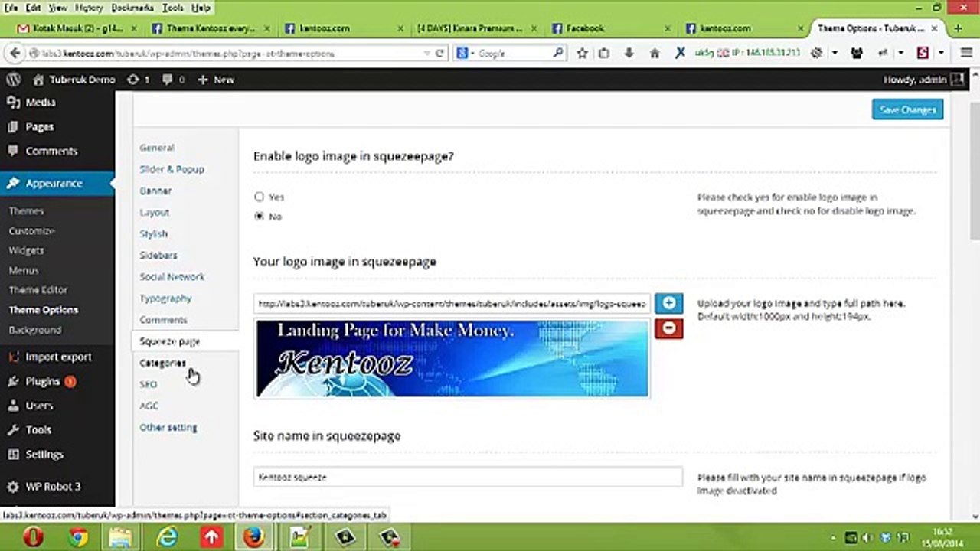This screenshot has height=551, width=980.
Task: Open the Categories options tab
Action: point(162,363)
